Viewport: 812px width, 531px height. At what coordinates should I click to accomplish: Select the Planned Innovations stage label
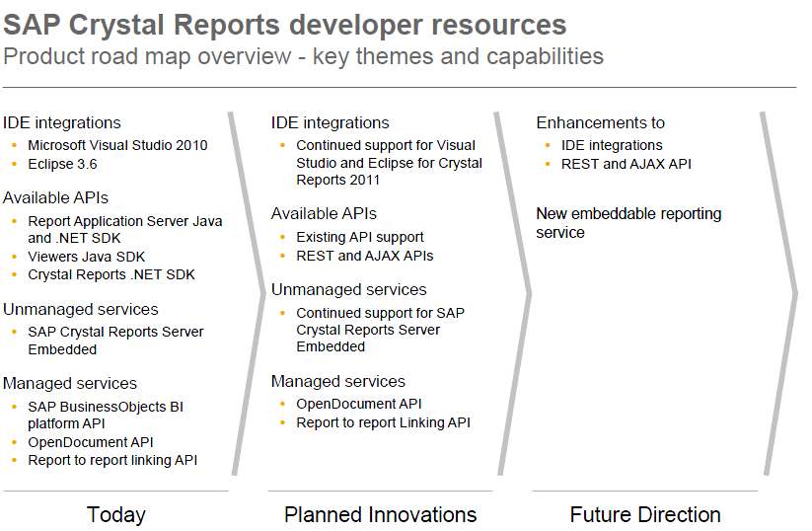point(380,514)
